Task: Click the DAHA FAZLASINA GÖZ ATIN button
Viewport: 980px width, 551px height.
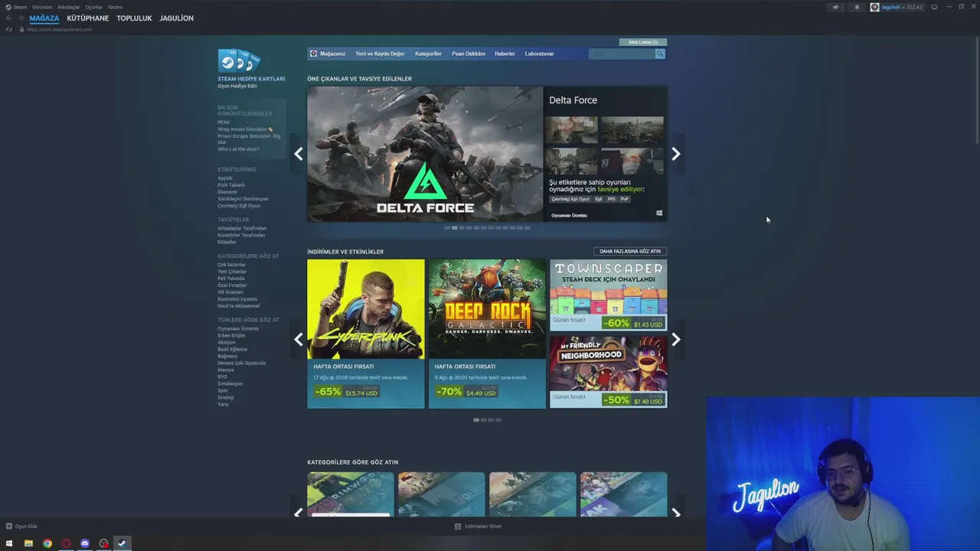Action: coord(630,251)
